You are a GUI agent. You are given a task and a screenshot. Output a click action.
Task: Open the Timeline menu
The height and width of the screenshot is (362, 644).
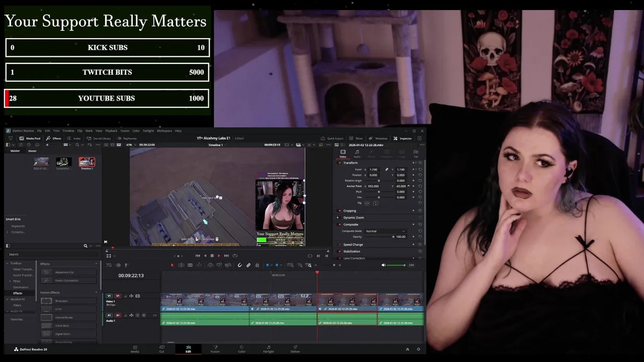[x=68, y=131]
